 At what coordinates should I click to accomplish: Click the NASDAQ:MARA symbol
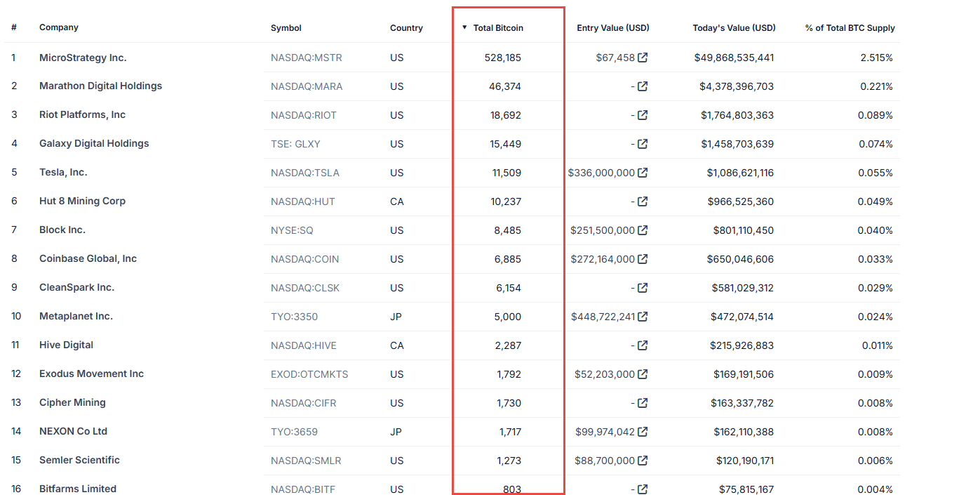pos(307,86)
